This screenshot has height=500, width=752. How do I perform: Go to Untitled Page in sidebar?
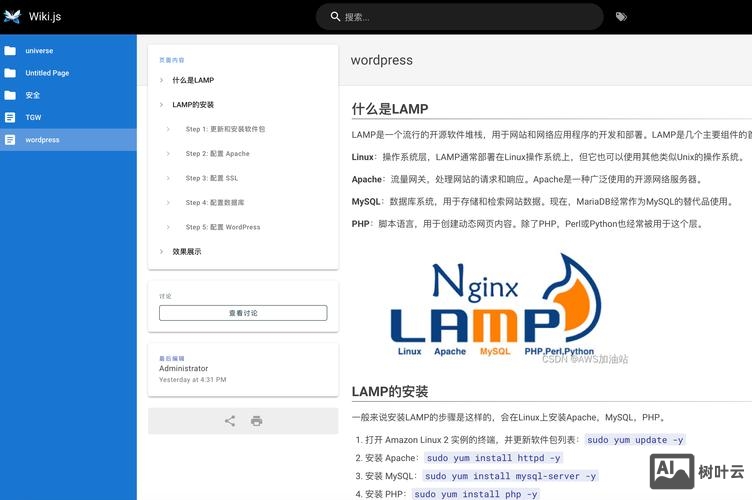[x=68, y=73]
